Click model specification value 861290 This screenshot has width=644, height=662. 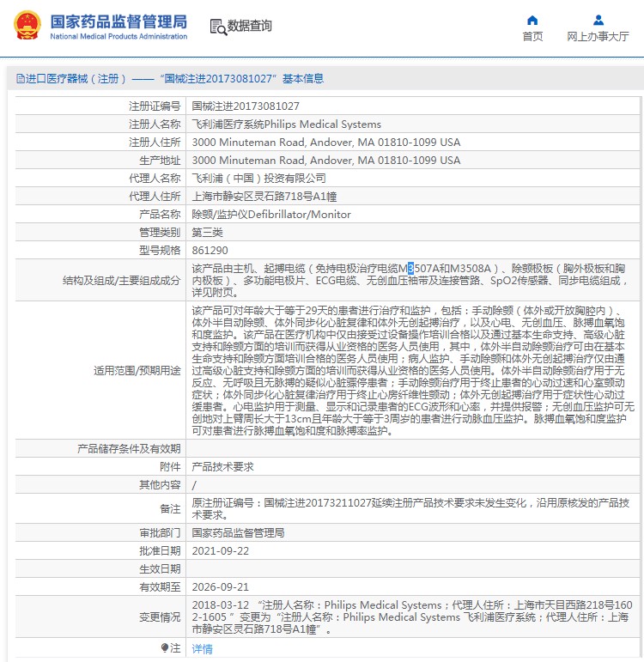pos(210,251)
